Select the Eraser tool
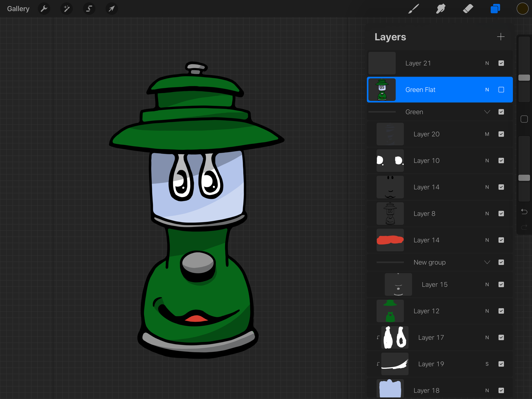532x399 pixels. click(x=468, y=9)
